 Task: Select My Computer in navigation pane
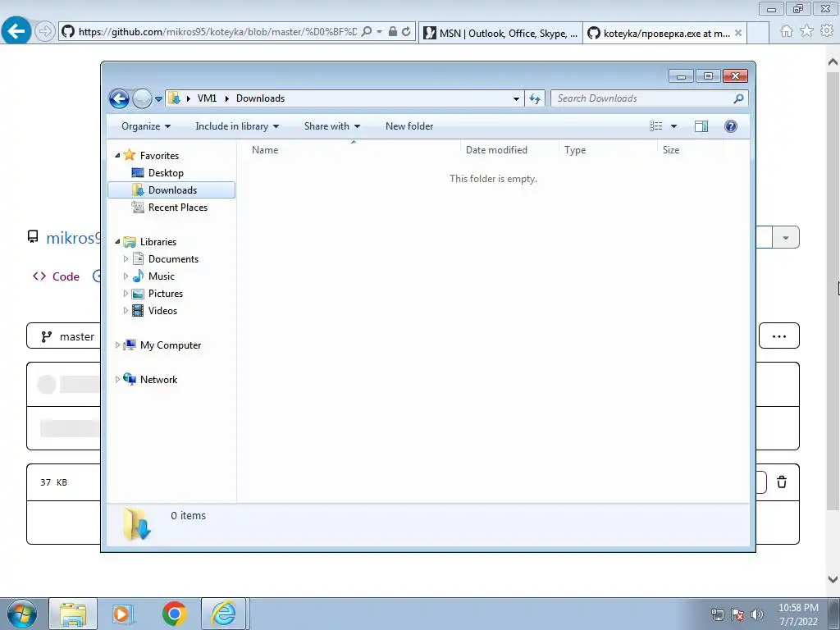171,345
